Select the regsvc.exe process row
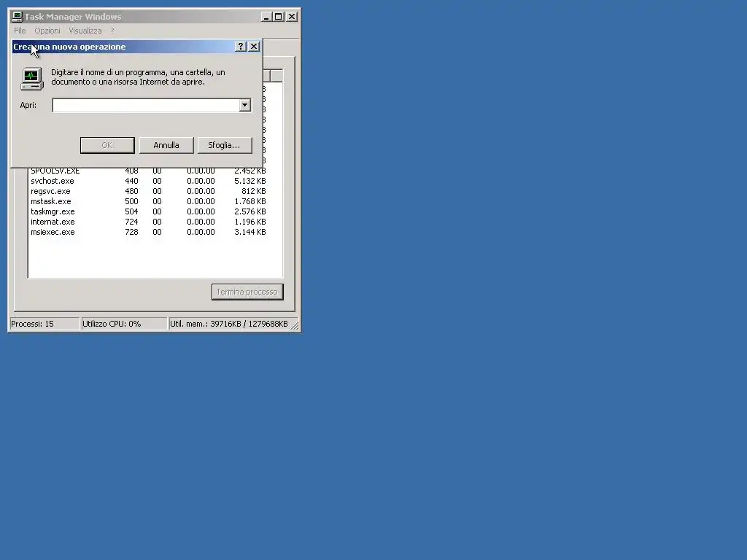Screen dimensions: 747x560 coord(148,192)
